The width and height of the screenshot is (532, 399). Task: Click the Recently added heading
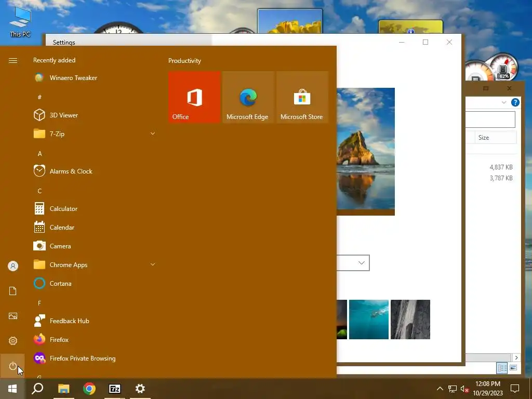point(54,60)
